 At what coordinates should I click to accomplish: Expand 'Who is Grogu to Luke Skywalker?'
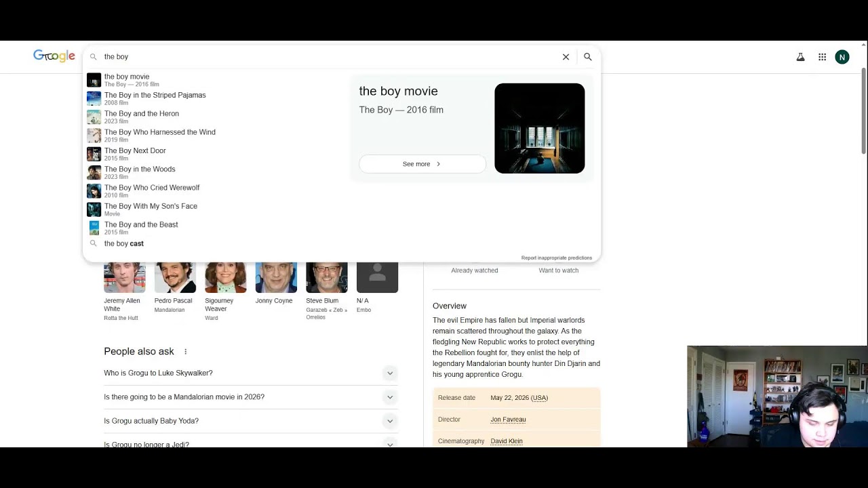(250, 373)
